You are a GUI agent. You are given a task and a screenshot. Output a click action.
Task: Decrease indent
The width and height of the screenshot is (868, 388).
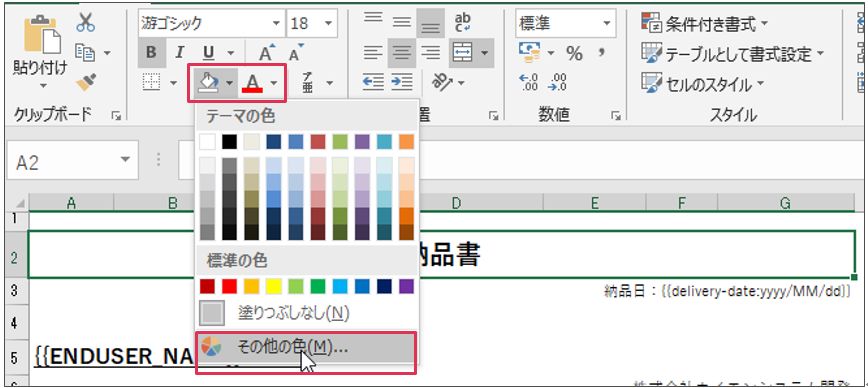tap(373, 82)
